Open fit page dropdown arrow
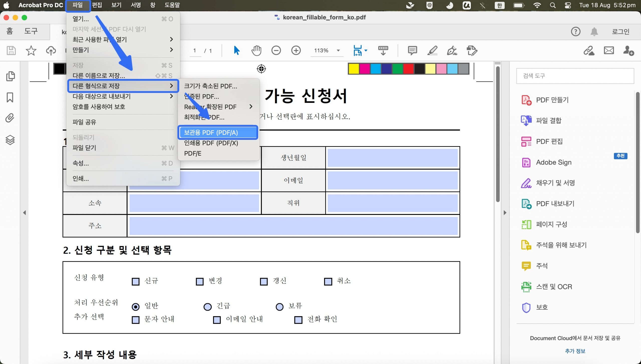 [x=366, y=51]
